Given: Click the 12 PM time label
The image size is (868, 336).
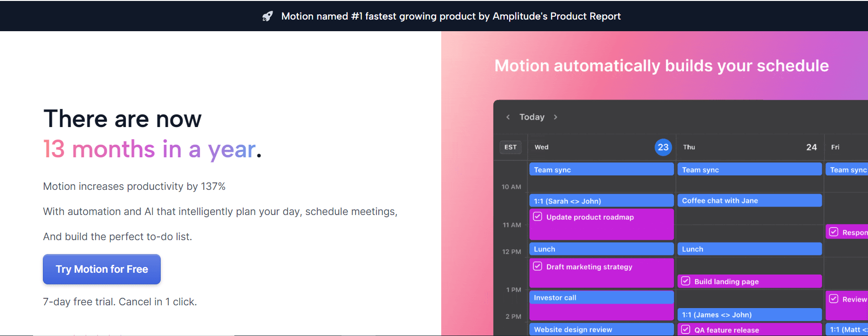Looking at the screenshot, I should click(x=512, y=251).
